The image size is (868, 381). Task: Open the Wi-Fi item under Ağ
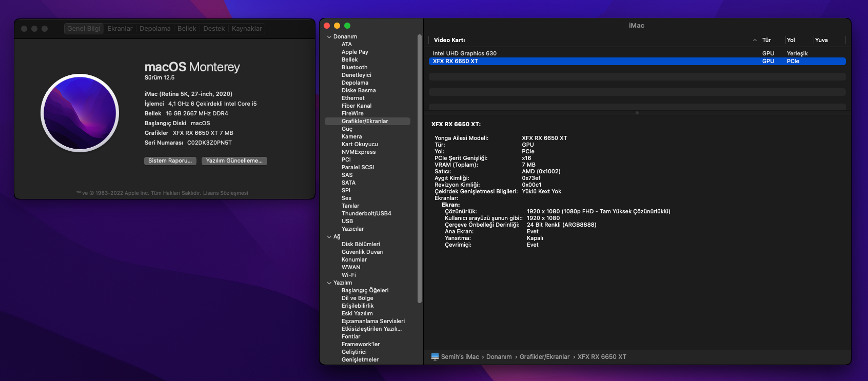click(x=349, y=275)
